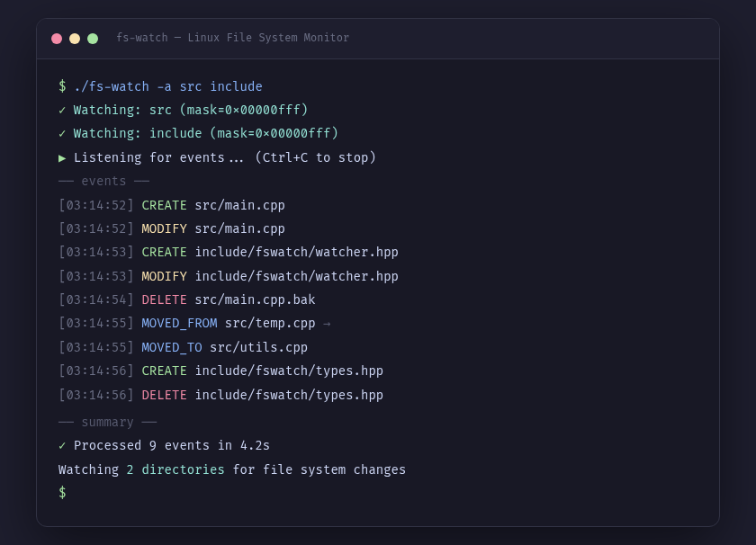This screenshot has width=756, height=545.
Task: Click 'Listening for events... (Ctrl+C to stop)' text
Action: (225, 157)
